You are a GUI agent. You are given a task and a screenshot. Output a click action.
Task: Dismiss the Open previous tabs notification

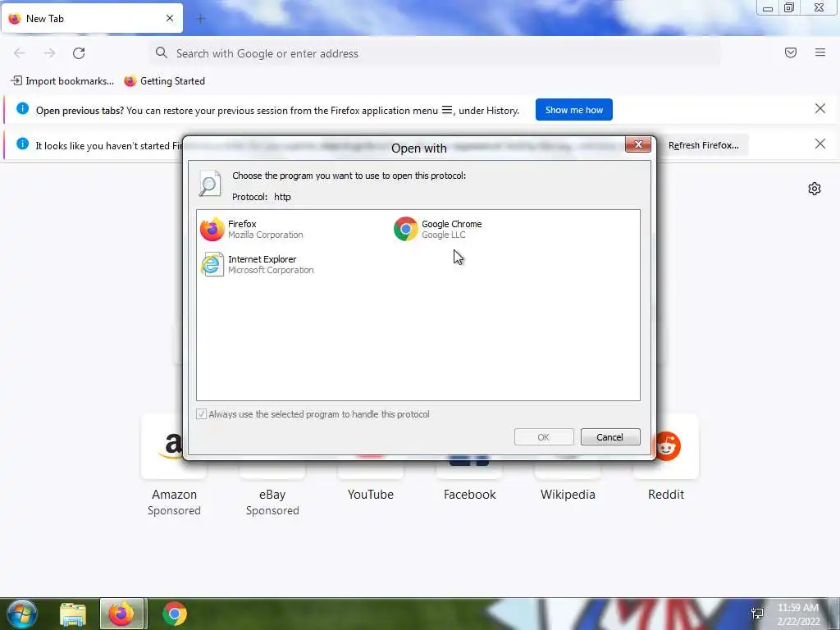click(x=819, y=109)
